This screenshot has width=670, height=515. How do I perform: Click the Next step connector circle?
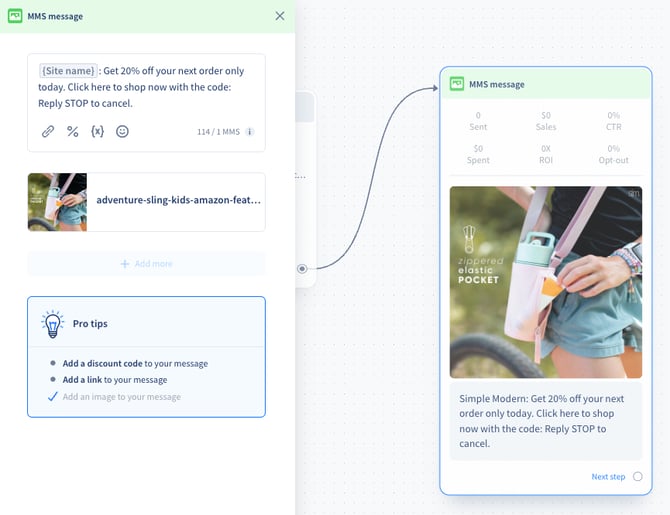[x=638, y=477]
